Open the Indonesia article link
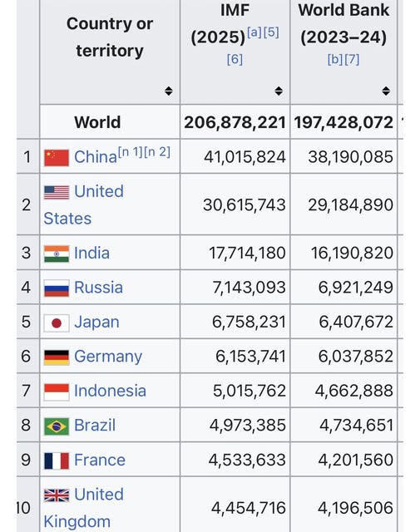Viewport: 420px width, 532px height. 110,391
